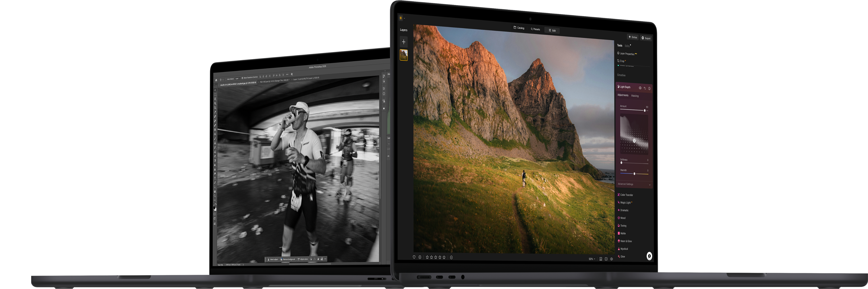Viewport: 868px width, 289px height.
Task: Click Remove background button
Action: 288,259
